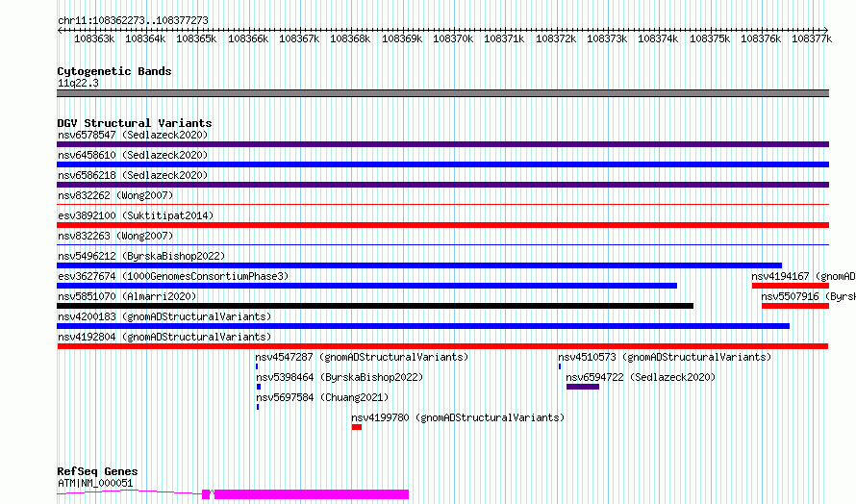The height and width of the screenshot is (504, 856).
Task: Select nsv5398464 (ByrskaBishop2022) label
Action: point(340,377)
